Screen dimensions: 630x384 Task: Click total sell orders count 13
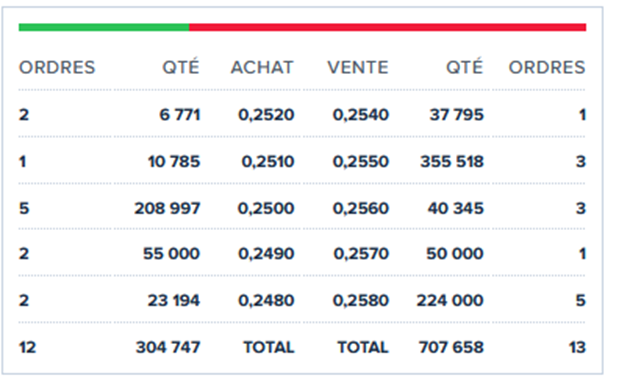(577, 347)
